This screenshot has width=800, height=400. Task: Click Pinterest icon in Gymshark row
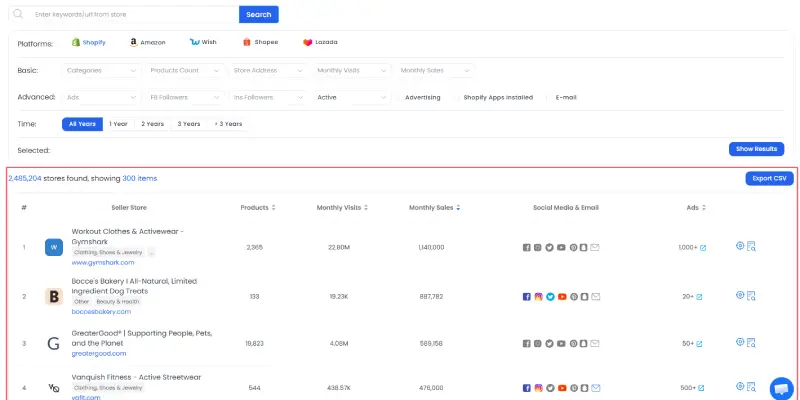point(573,247)
